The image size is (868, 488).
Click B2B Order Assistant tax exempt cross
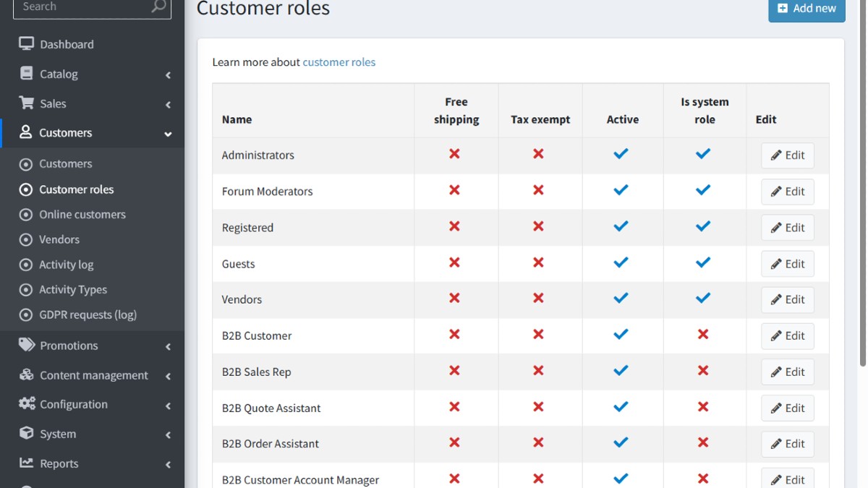coord(538,442)
